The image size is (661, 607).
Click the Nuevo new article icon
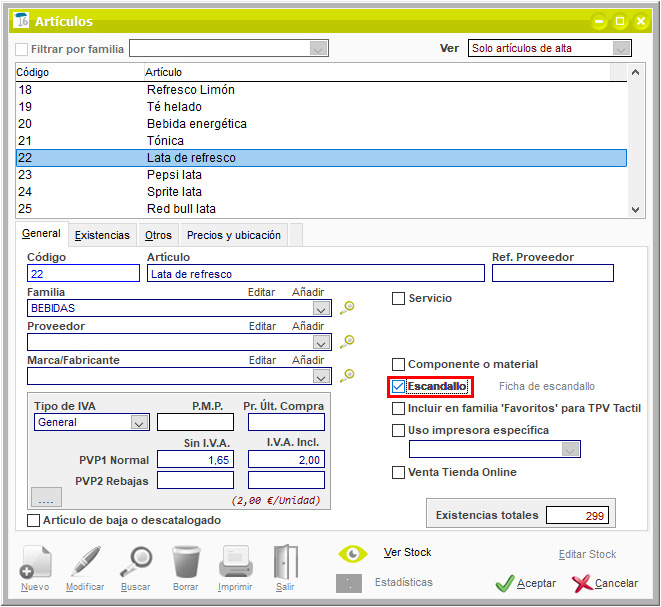[35, 563]
